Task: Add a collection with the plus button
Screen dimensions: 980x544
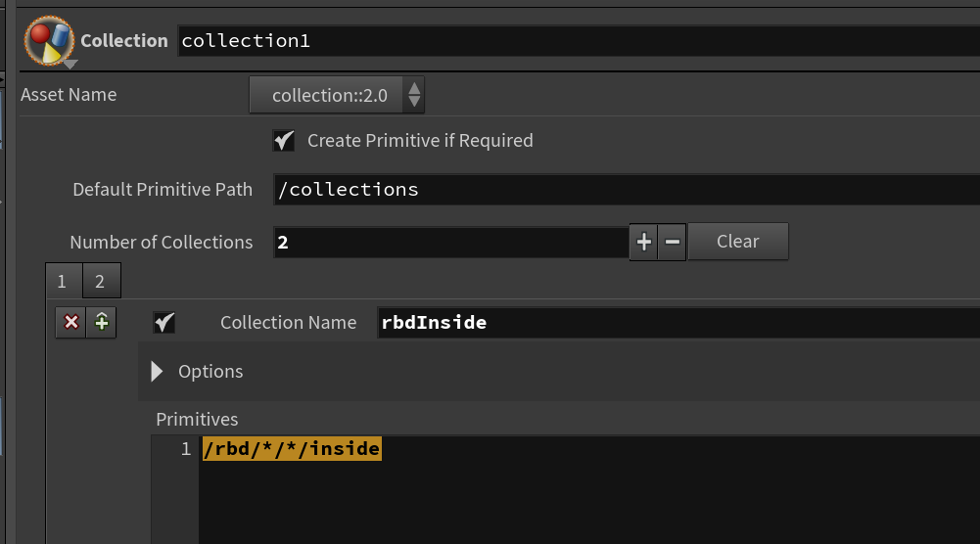Action: tap(644, 242)
